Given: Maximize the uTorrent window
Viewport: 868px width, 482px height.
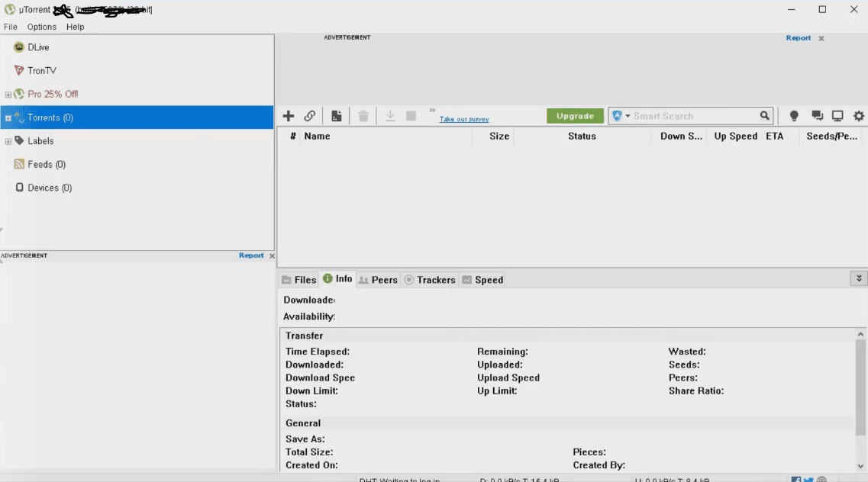Looking at the screenshot, I should tap(823, 9).
